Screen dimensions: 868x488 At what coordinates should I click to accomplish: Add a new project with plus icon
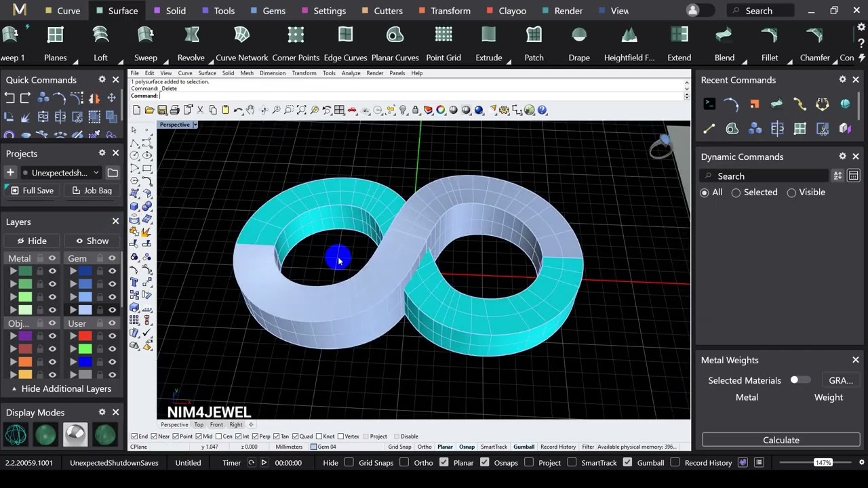[x=10, y=173]
